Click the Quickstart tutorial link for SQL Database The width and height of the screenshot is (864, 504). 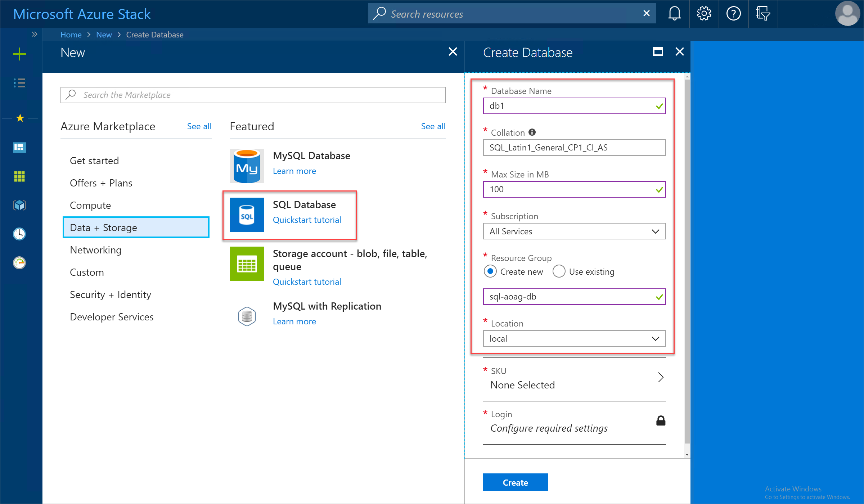307,219
